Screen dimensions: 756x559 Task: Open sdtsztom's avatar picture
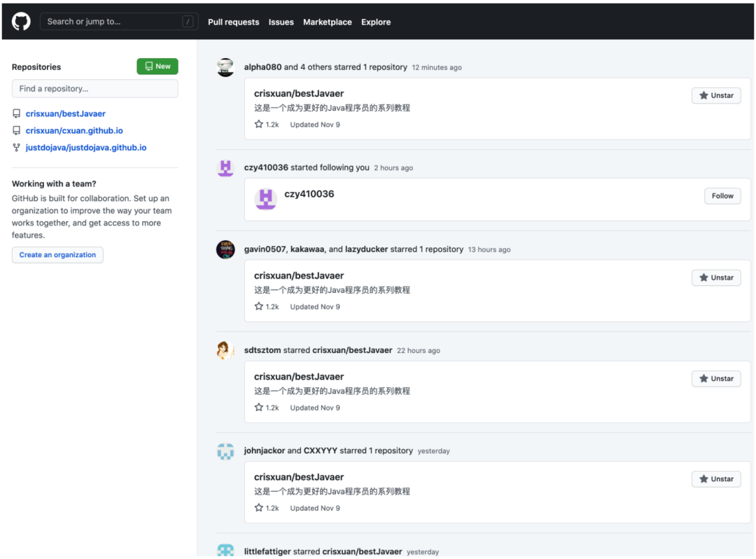click(225, 350)
